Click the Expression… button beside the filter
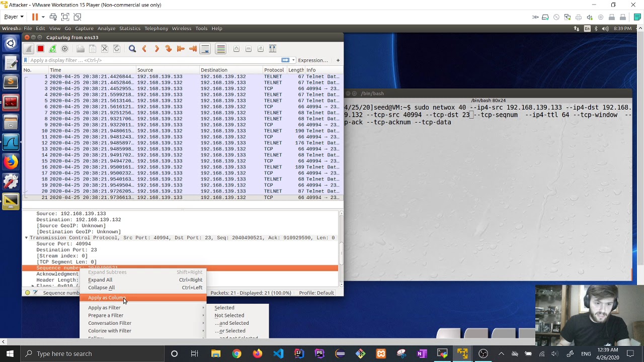The width and height of the screenshot is (644, 362). [x=313, y=60]
